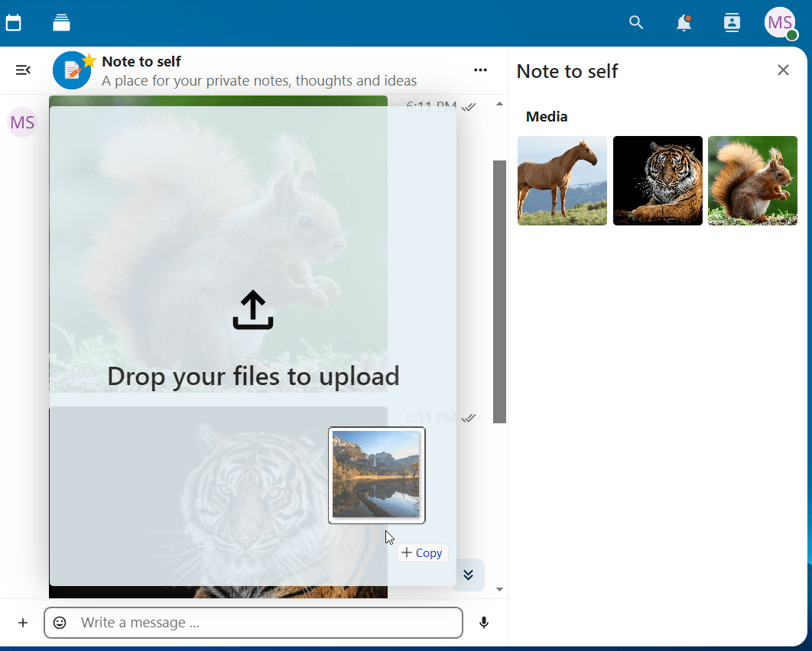Toggle the conversation list sidebar

click(23, 70)
